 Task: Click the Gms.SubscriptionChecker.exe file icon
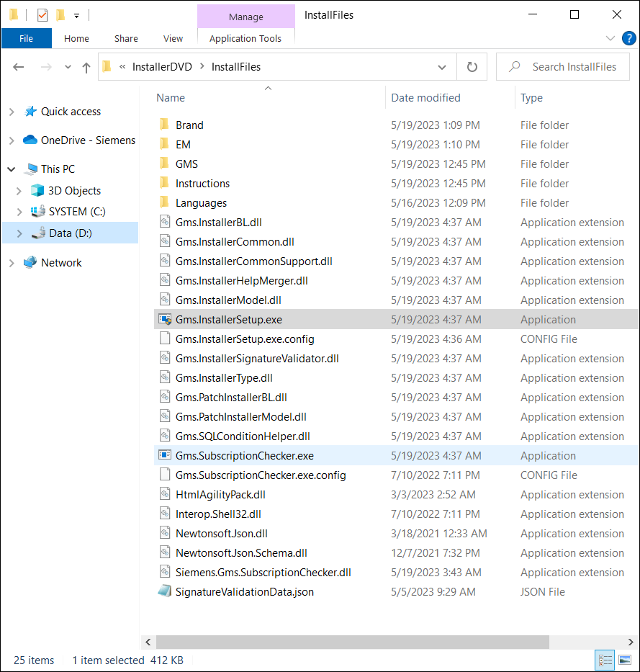[164, 456]
